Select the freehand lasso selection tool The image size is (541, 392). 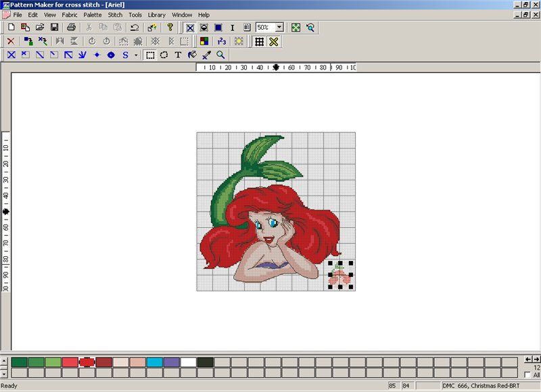click(164, 55)
